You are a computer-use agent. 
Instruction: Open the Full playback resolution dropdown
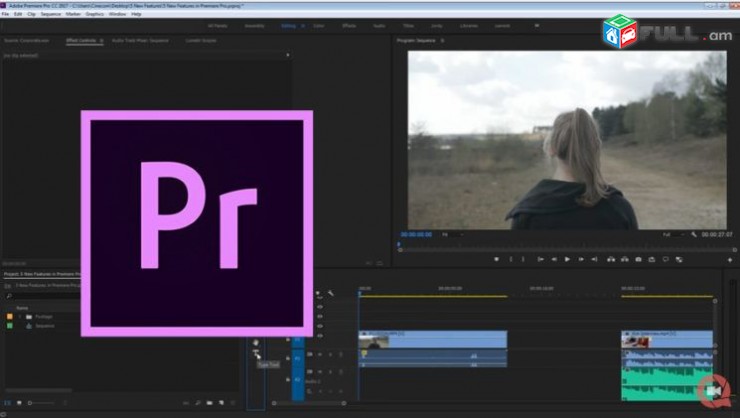[x=673, y=234]
